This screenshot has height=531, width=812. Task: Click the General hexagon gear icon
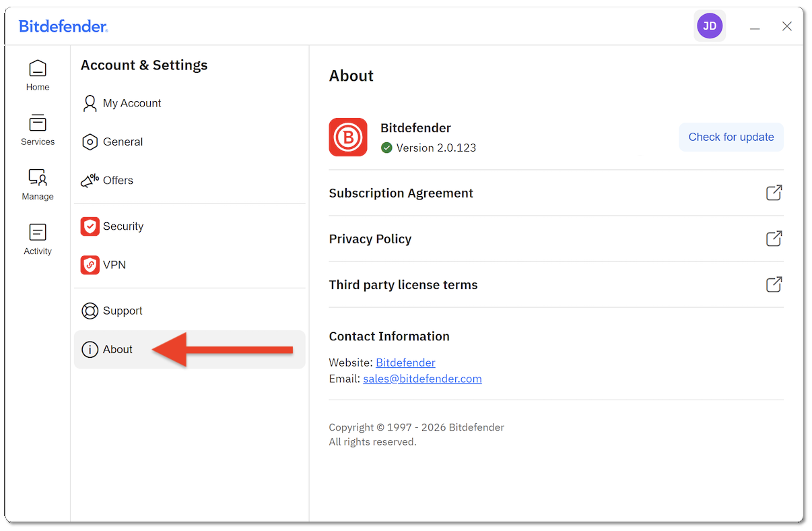(90, 142)
